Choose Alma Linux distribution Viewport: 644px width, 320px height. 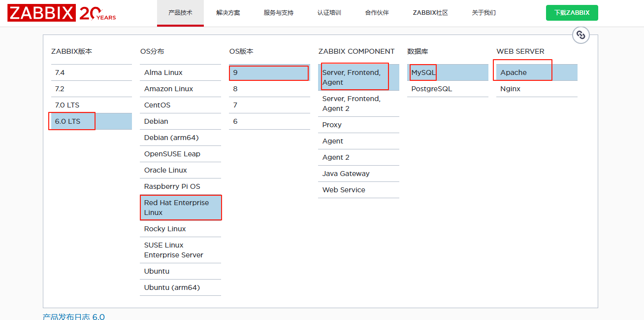coord(181,72)
